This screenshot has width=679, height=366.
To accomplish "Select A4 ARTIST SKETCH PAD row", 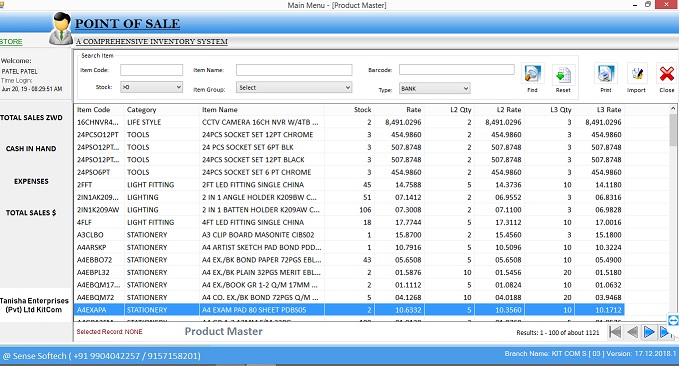I will click(x=349, y=247).
